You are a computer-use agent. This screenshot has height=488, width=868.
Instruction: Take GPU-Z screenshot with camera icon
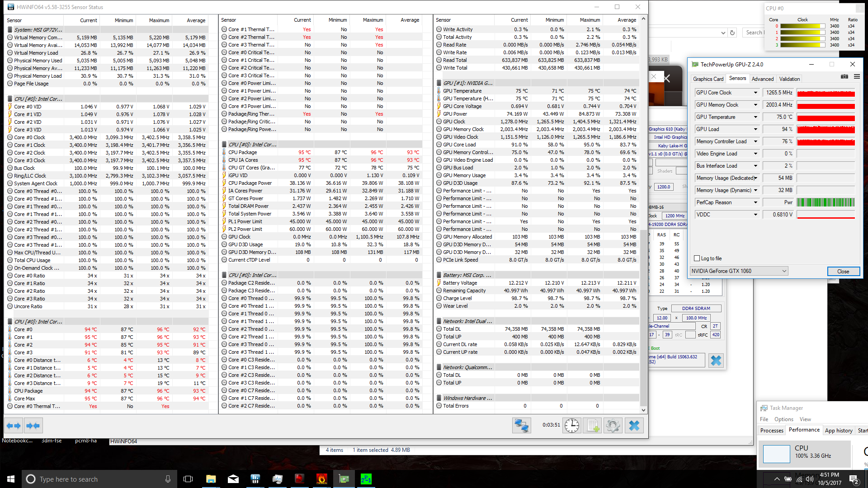[844, 77]
